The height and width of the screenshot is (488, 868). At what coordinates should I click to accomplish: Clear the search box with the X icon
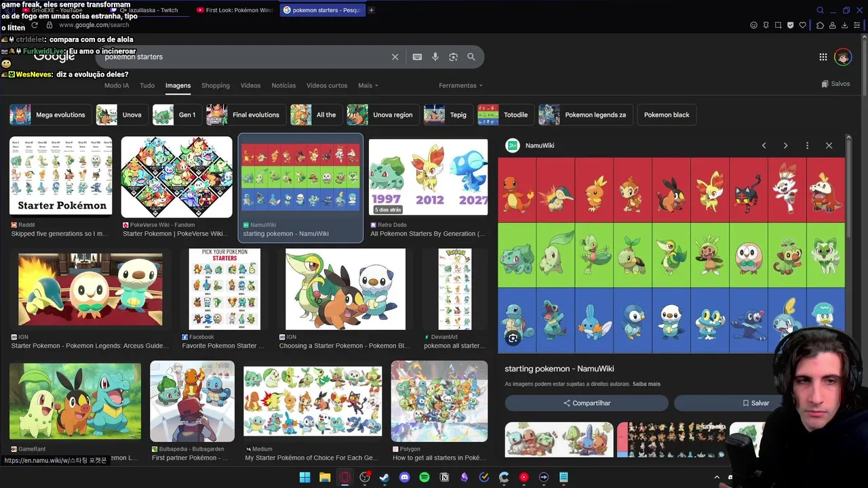(x=395, y=57)
